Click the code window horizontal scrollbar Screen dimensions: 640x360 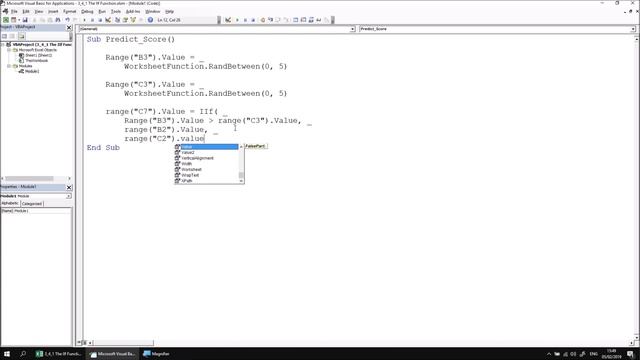(x=361, y=343)
